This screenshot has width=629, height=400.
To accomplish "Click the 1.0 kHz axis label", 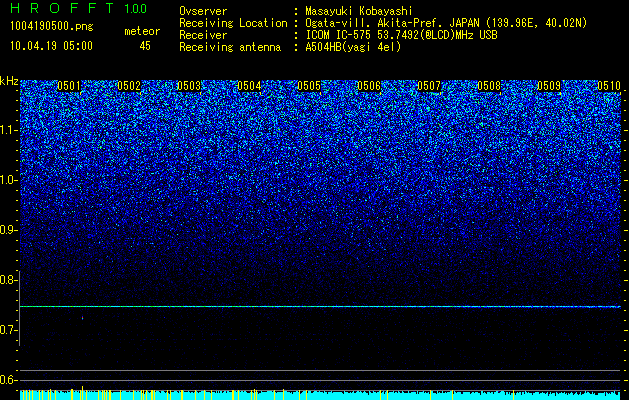I will coord(8,180).
